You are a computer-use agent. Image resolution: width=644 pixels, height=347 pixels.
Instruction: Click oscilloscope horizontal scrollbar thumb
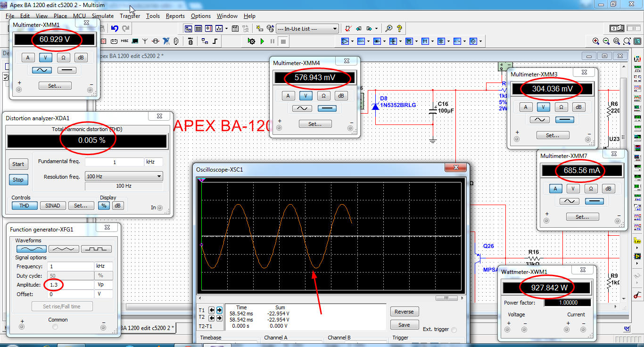(x=446, y=298)
